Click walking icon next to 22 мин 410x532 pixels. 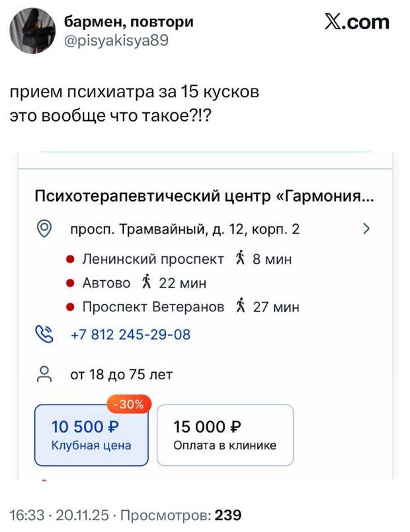coord(146,283)
